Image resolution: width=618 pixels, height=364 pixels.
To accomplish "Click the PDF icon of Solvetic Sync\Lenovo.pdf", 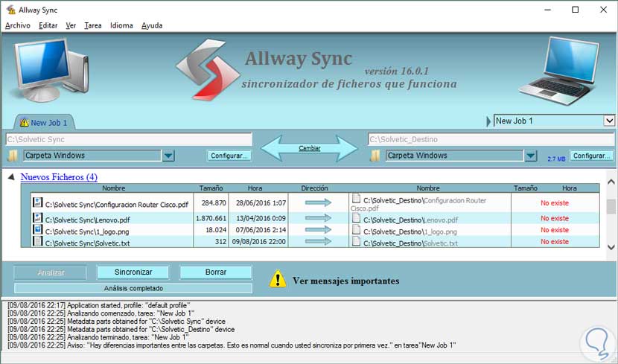I will point(38,218).
